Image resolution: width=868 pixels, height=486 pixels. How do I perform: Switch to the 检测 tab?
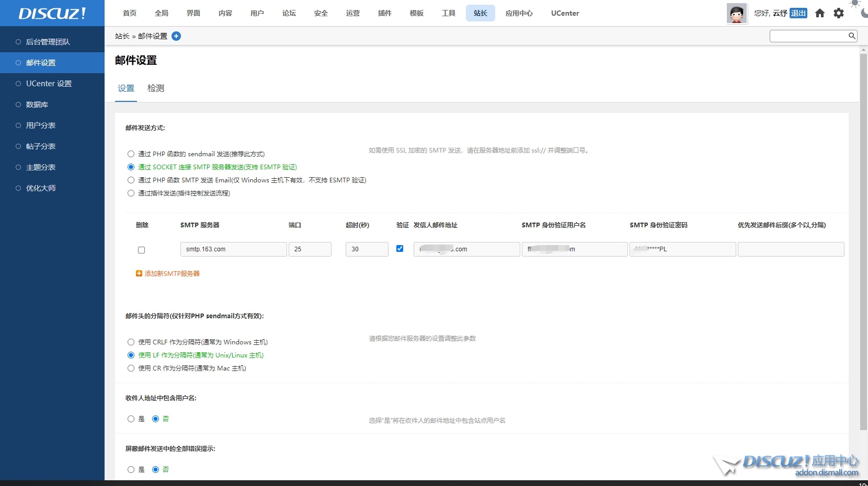[x=155, y=88]
